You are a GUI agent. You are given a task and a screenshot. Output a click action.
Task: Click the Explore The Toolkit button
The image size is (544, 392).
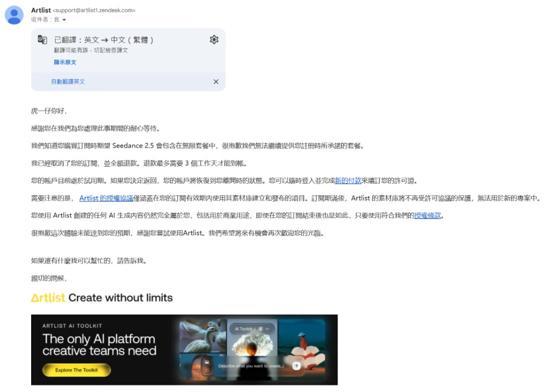(77, 370)
